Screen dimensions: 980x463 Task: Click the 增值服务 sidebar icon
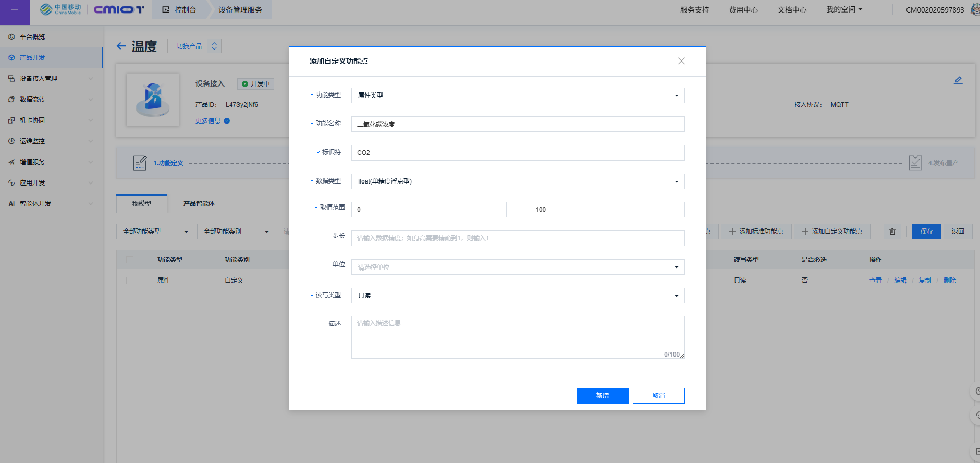[x=11, y=162]
